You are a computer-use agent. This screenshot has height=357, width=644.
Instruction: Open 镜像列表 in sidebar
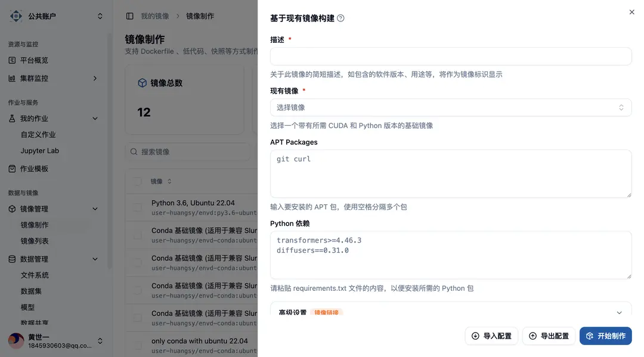point(35,241)
